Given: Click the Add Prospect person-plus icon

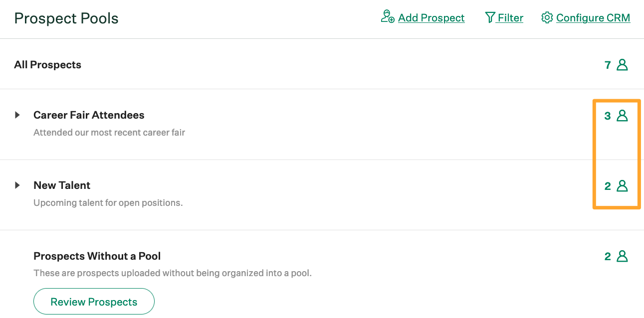Looking at the screenshot, I should point(387,17).
